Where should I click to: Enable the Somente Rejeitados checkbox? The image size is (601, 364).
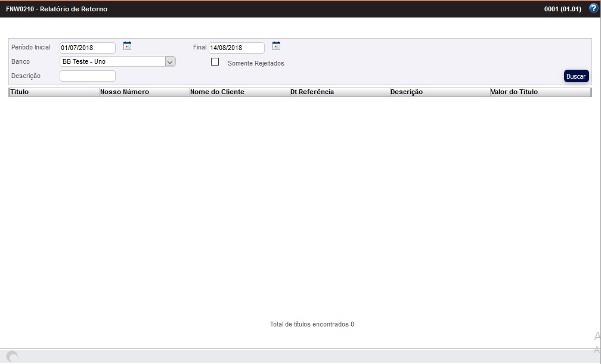pyautogui.click(x=215, y=62)
